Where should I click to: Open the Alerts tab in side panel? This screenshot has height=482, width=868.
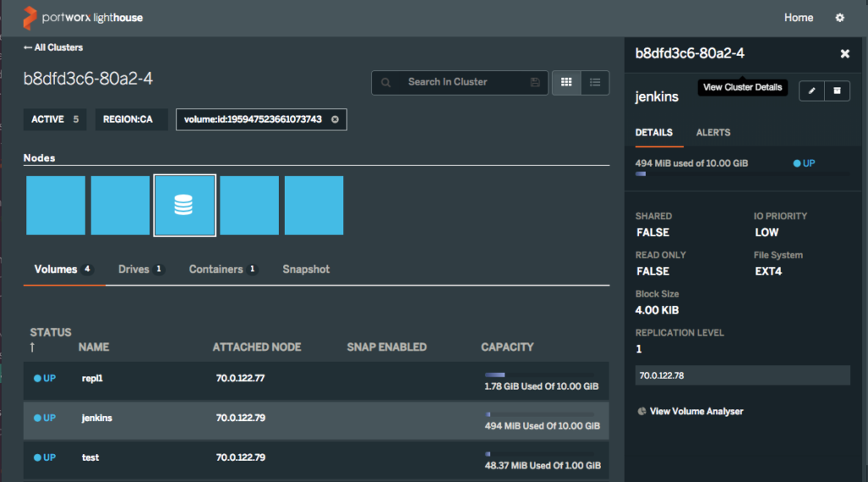(713, 133)
